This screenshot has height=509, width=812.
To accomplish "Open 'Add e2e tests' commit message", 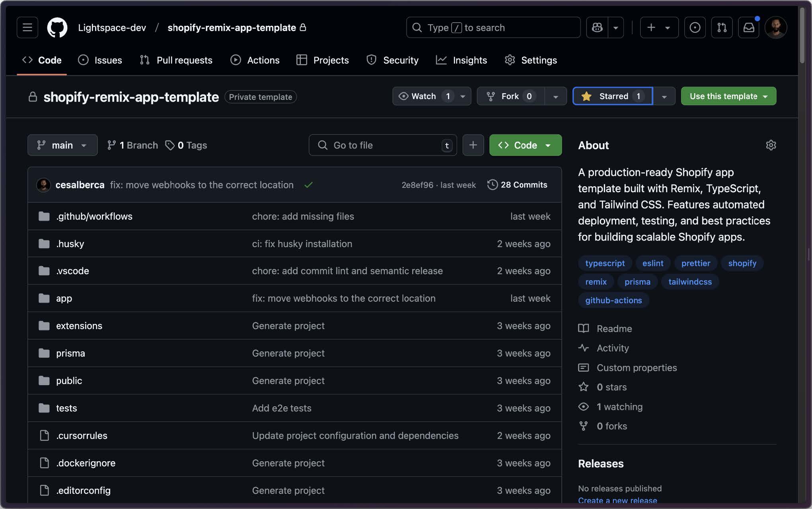I will coord(282,408).
